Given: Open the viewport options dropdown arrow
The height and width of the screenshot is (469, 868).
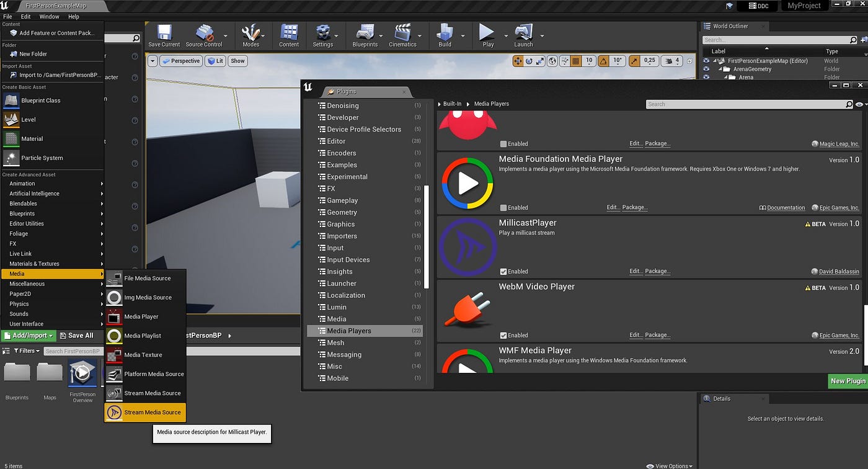Looking at the screenshot, I should tap(153, 61).
